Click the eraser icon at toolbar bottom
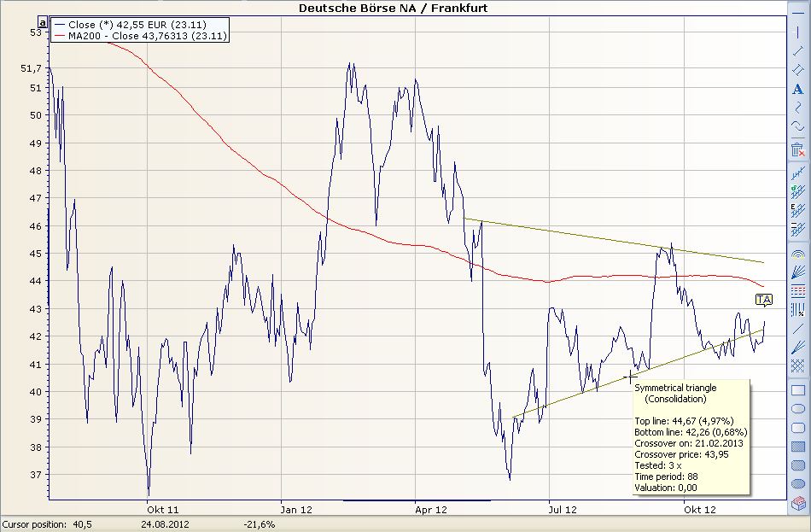This screenshot has height=532, width=811. (797, 503)
